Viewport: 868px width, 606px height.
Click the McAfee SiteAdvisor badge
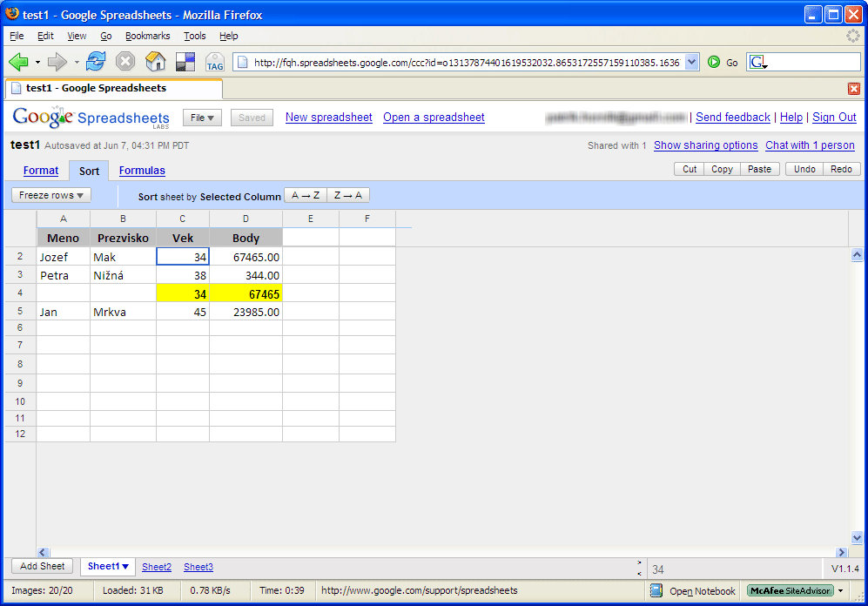point(790,590)
